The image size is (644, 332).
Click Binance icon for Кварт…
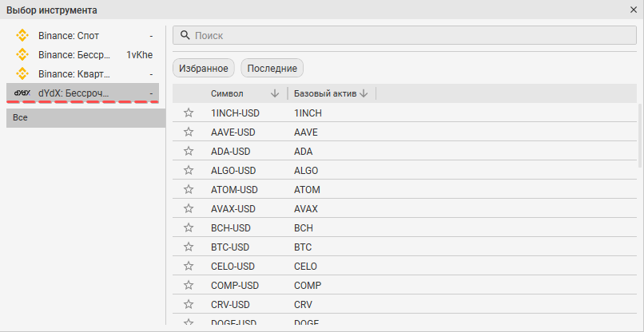(22, 74)
